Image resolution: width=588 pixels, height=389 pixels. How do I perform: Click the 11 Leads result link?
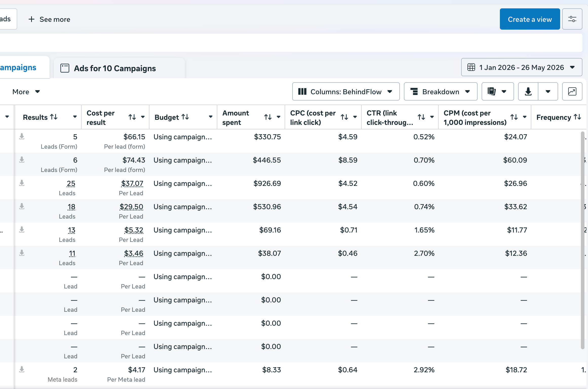pos(72,253)
